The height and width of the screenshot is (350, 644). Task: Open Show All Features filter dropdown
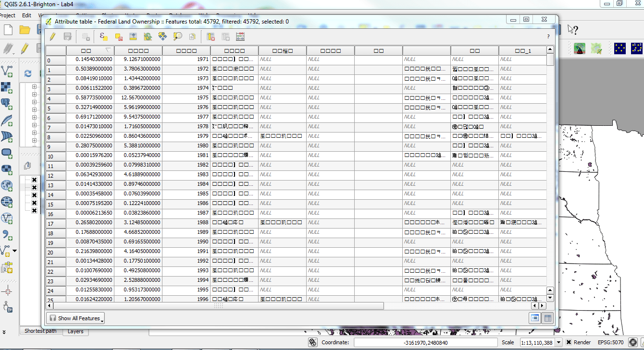[75, 318]
